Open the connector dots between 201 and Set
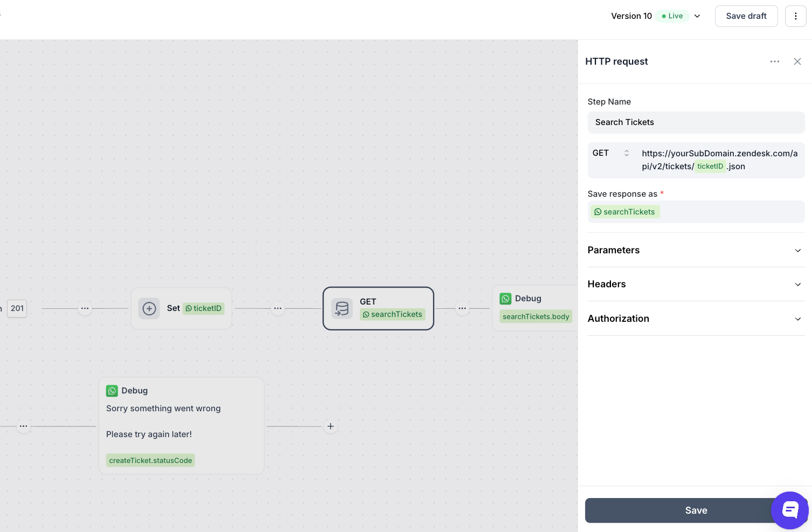The image size is (812, 532). [x=85, y=308]
